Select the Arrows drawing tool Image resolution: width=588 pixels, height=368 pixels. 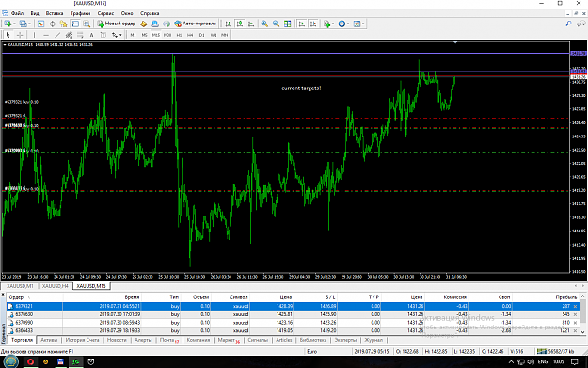115,35
